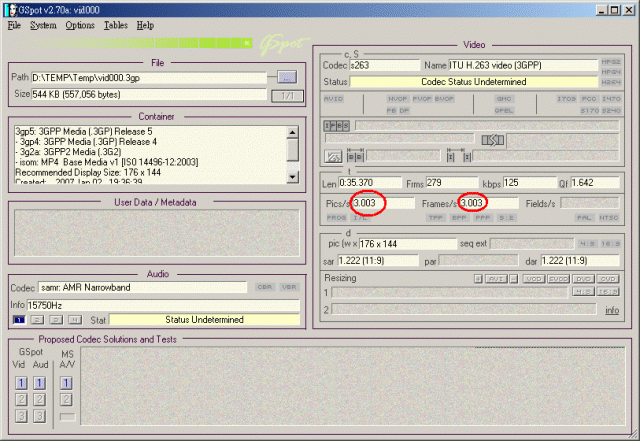The width and height of the screenshot is (640, 441).
Task: Click GSpot Vid test button 2
Action: tap(21, 399)
